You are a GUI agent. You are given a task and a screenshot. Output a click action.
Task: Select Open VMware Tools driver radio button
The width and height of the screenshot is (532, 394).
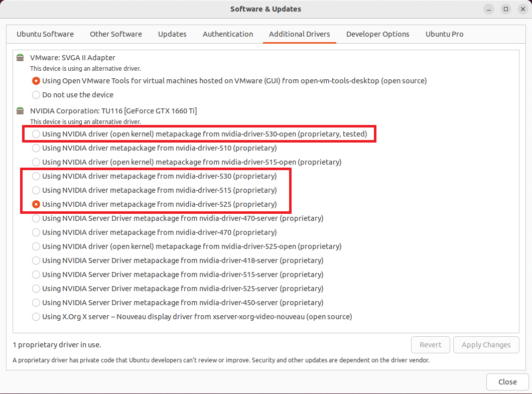coord(36,81)
